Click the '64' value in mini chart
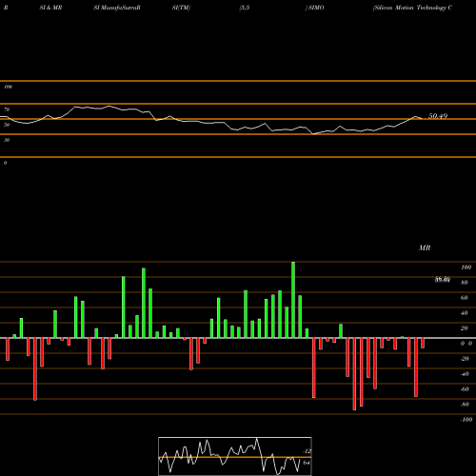The height and width of the screenshot is (476, 476). 307,463
